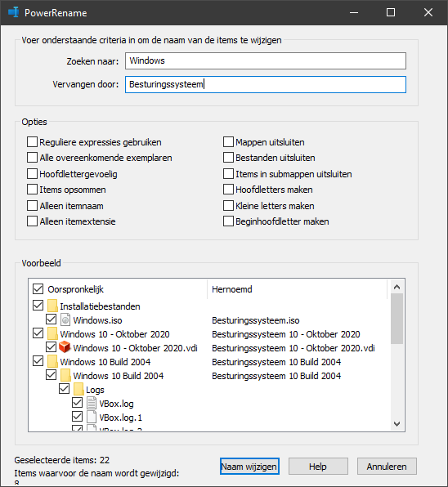Cancel with the Annuleren button
Screen dimensions: 448x487
(387, 467)
